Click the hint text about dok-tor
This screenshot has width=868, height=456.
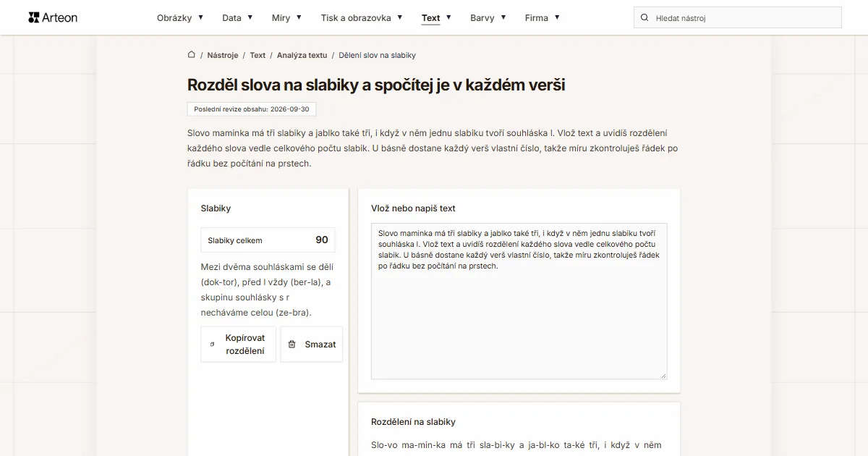[267, 290]
